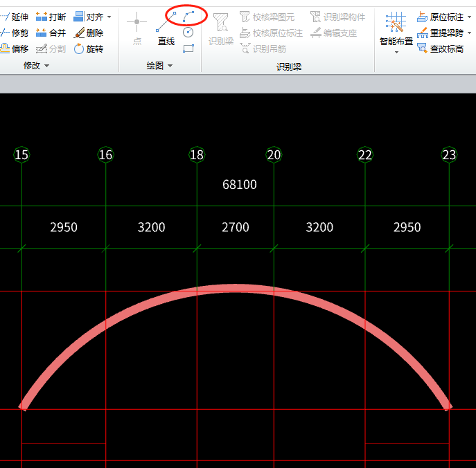Click axis bubble 16

click(x=105, y=154)
